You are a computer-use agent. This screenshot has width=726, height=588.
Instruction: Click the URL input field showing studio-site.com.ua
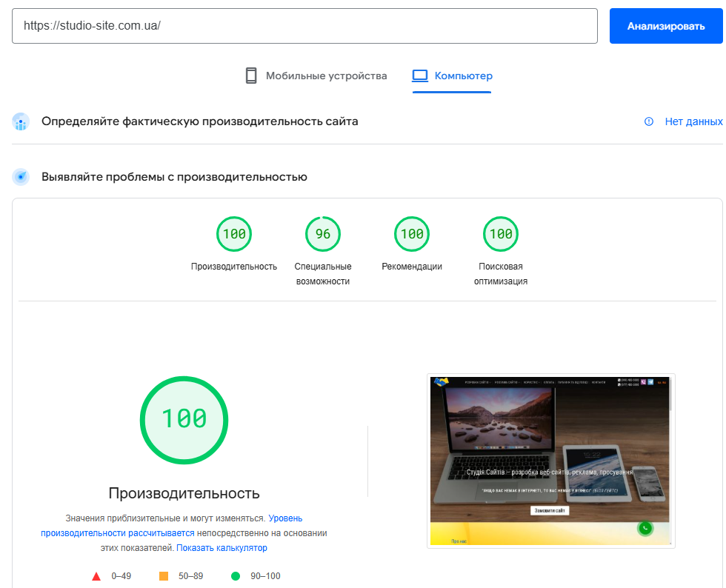coord(304,26)
